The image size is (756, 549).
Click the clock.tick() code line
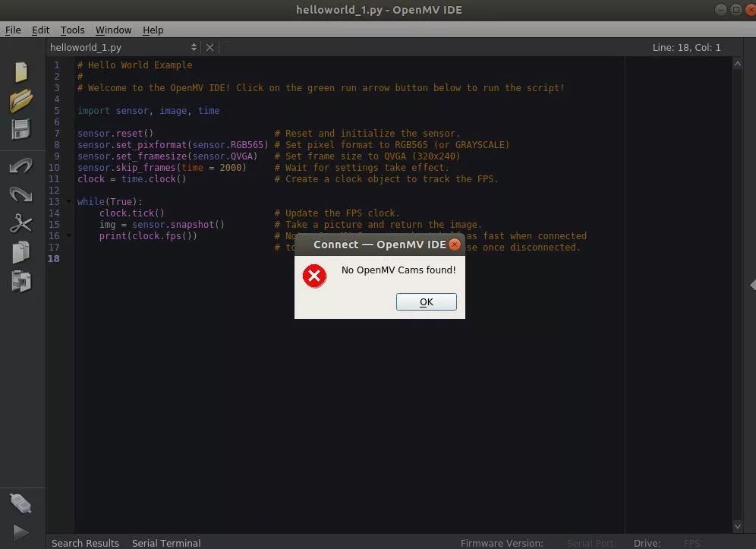point(131,213)
